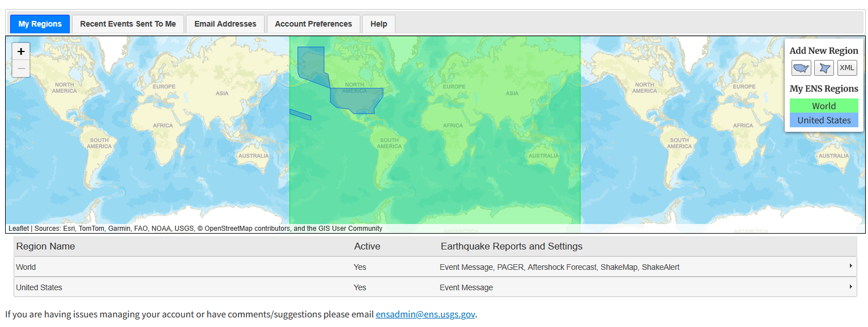Click the Hawaii region polygon on the map

(300, 115)
